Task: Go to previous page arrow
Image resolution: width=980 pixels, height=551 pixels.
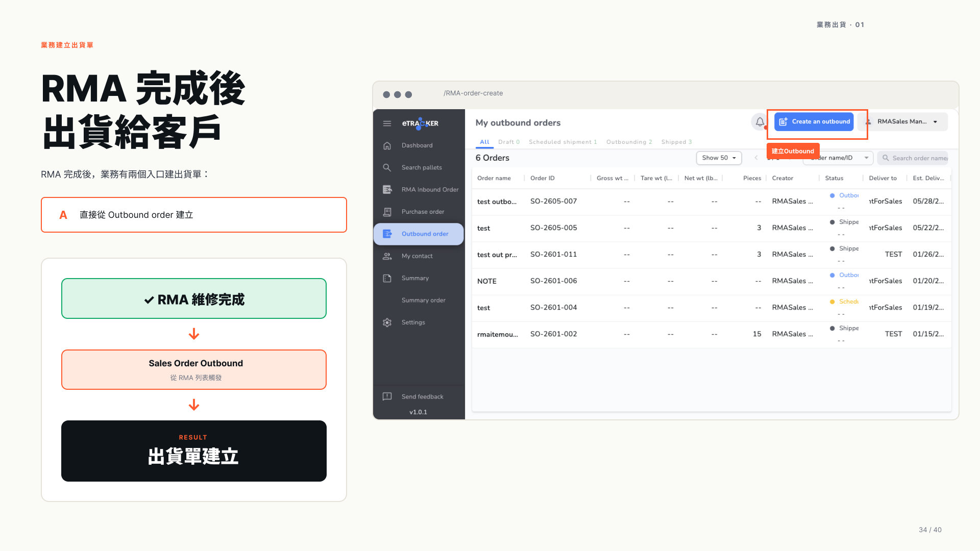Action: [x=756, y=158]
